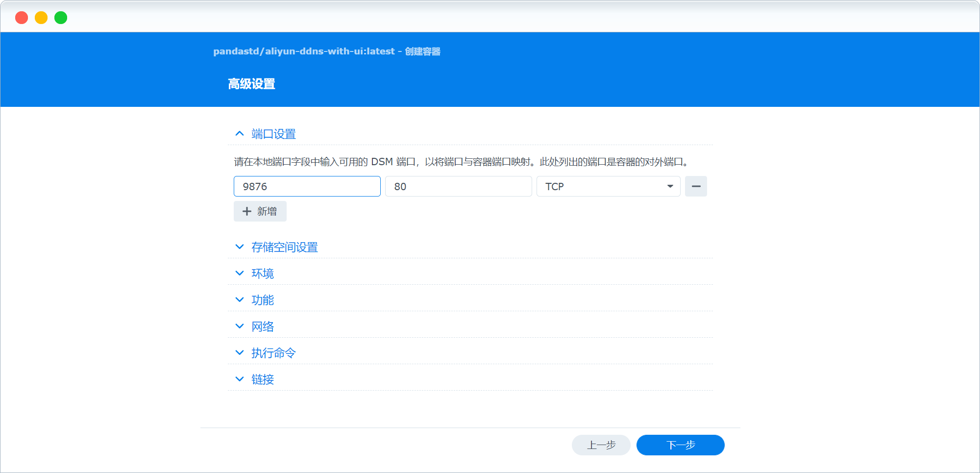Click the remove port mapping minus icon

[696, 186]
